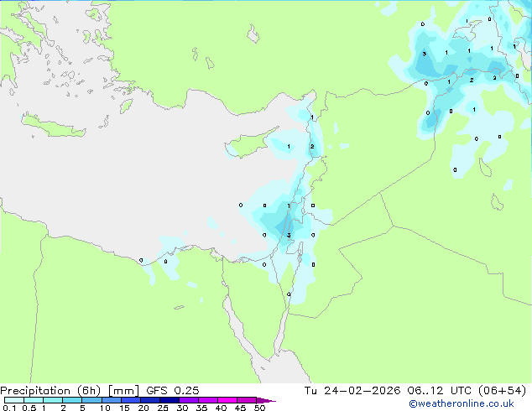Viewport: 532px width, 411px height.
Task: Click the legend label '45'
Action: click(240, 408)
